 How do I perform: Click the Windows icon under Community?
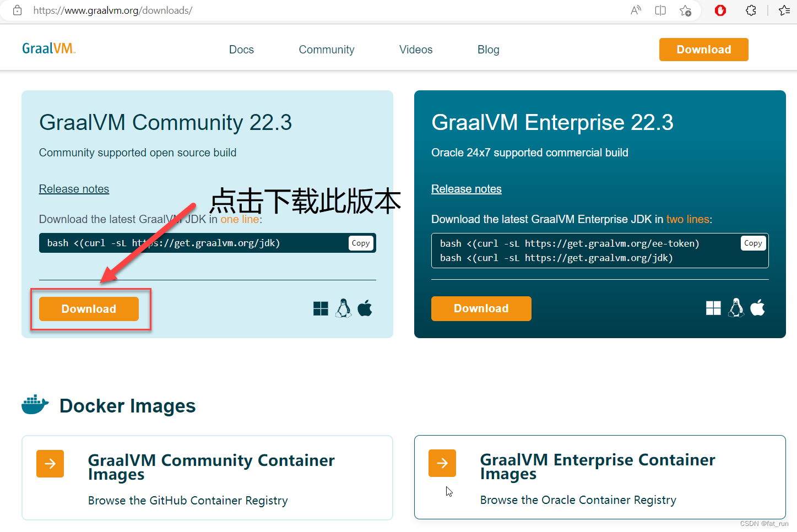(321, 308)
